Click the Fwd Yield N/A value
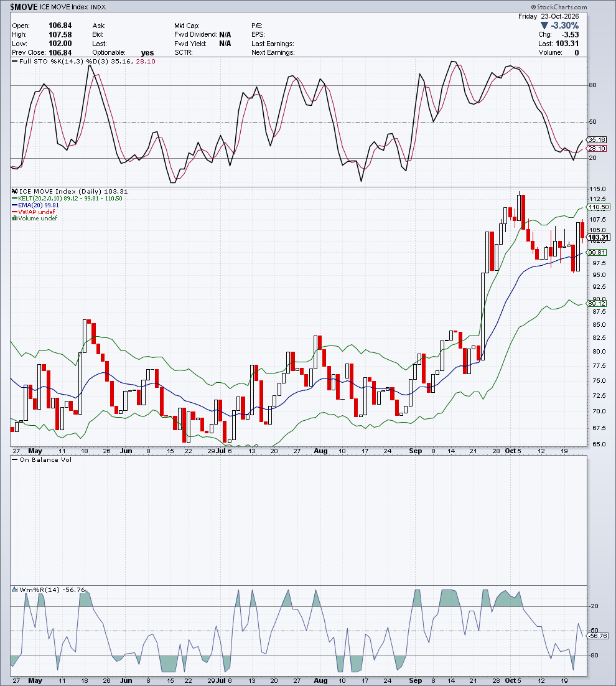Screen dimensions: 616x686 point(225,44)
